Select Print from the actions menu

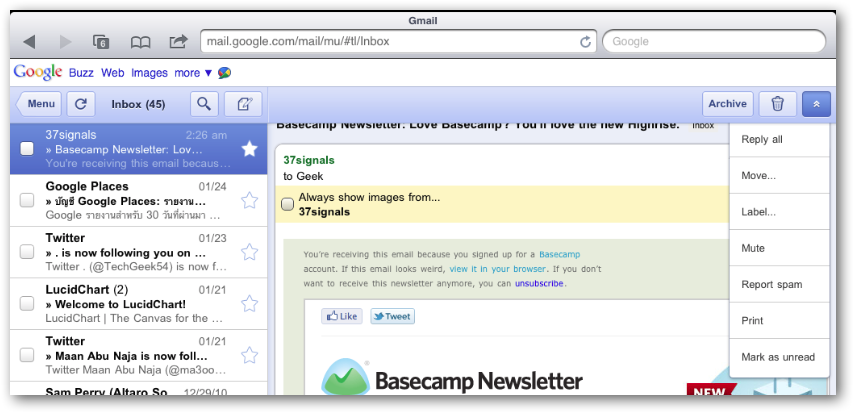pyautogui.click(x=779, y=320)
